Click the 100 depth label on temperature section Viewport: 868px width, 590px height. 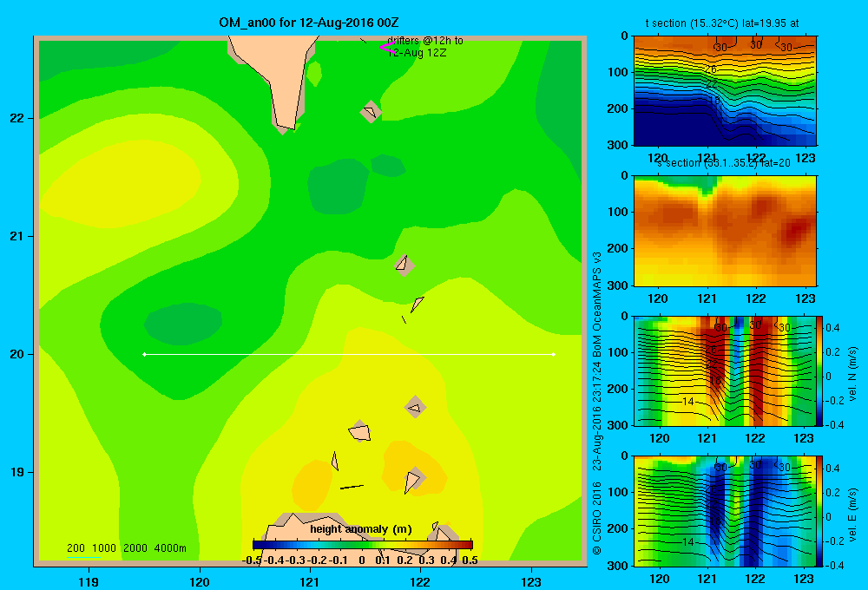click(618, 72)
